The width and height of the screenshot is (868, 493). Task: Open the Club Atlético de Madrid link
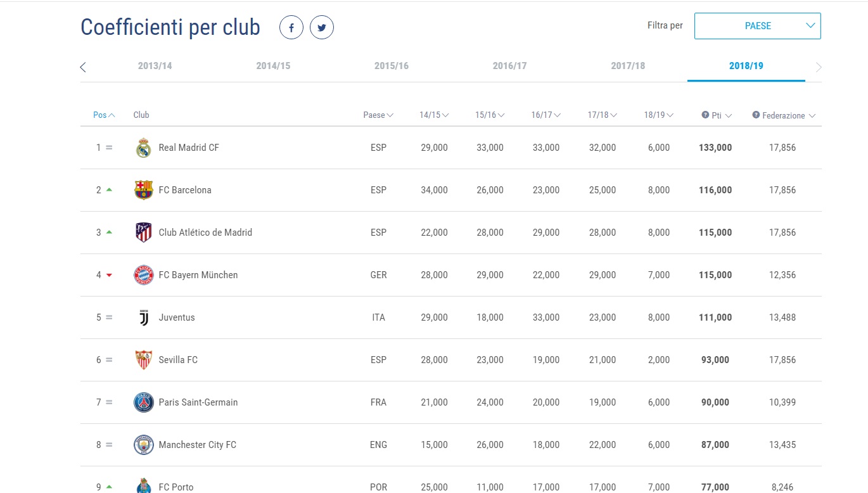pyautogui.click(x=205, y=233)
